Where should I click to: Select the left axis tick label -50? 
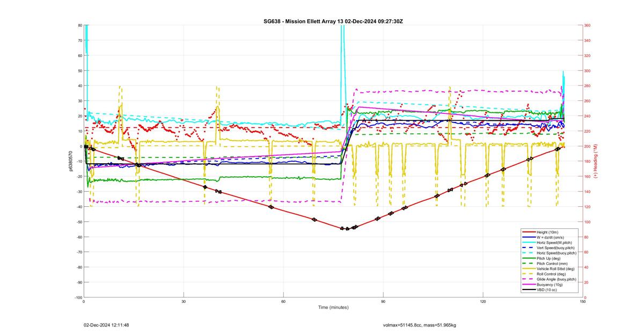(x=79, y=222)
